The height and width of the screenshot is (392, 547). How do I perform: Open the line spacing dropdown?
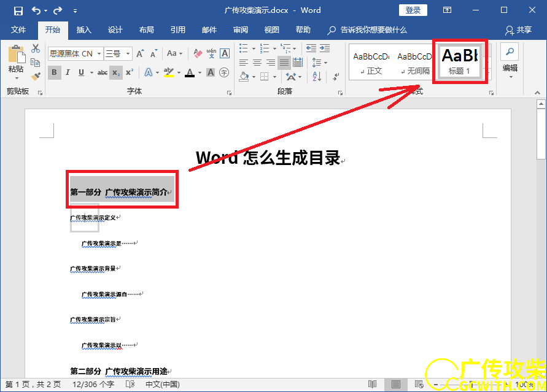[320, 63]
